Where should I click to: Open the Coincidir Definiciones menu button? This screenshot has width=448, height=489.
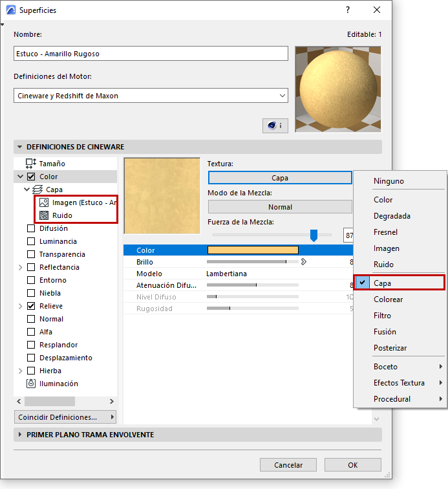(x=65, y=417)
